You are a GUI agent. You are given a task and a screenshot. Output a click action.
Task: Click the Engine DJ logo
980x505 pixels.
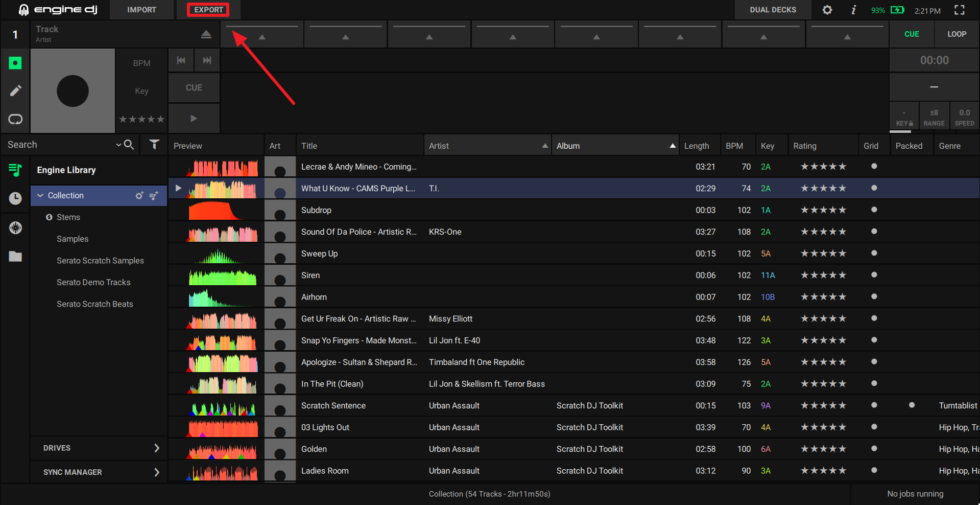pos(58,10)
